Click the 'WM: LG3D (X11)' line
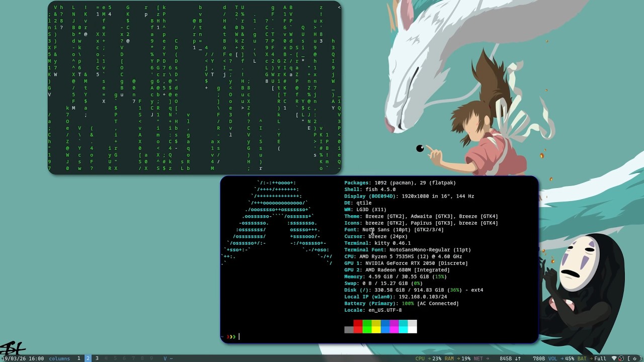This screenshot has width=644, height=362. [365, 210]
